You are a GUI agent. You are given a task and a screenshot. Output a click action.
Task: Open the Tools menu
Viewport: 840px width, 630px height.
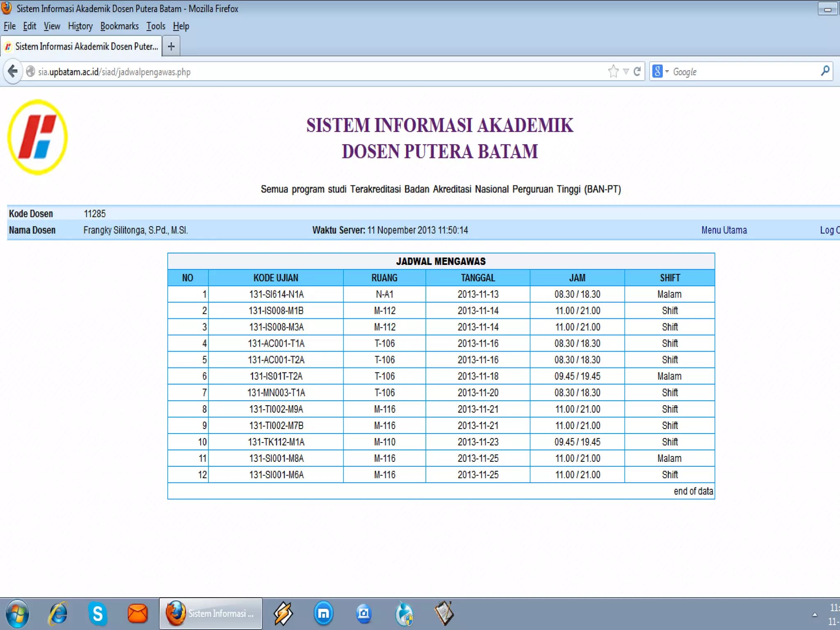pos(155,26)
